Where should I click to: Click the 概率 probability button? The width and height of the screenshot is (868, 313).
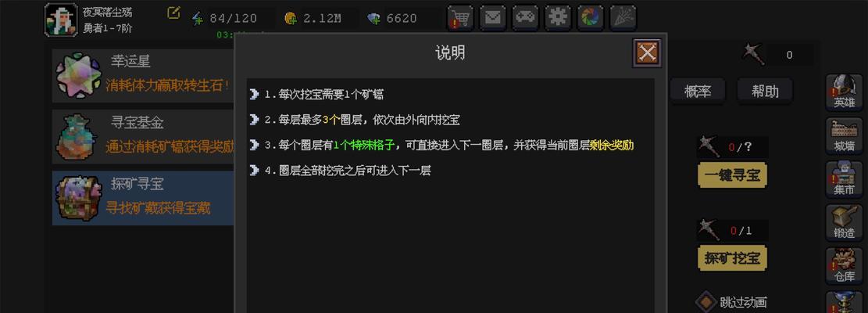click(x=698, y=92)
